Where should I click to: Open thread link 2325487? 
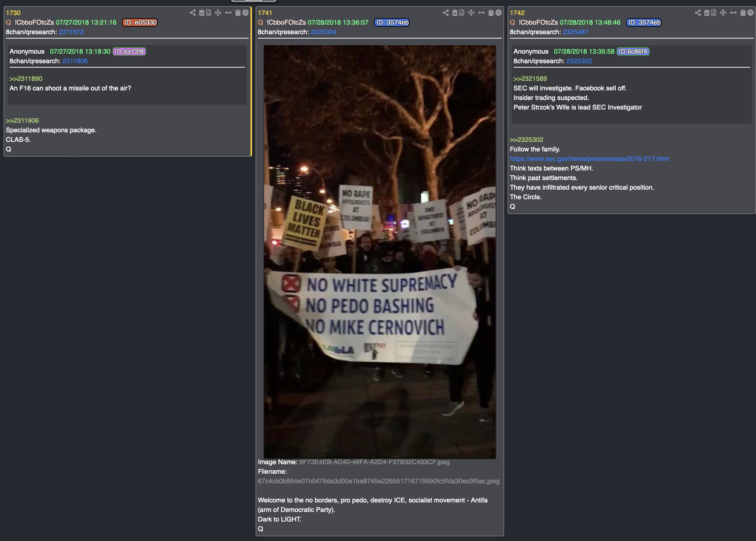point(575,32)
